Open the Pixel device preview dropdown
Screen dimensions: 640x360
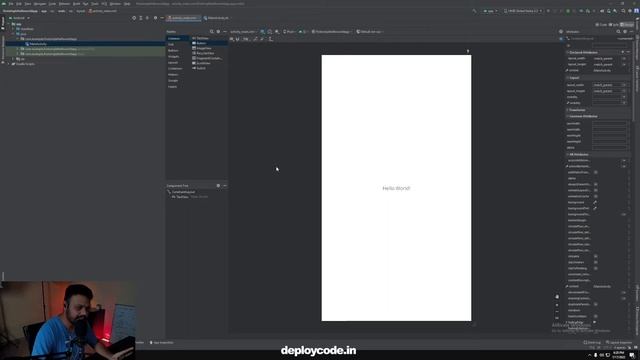click(289, 31)
